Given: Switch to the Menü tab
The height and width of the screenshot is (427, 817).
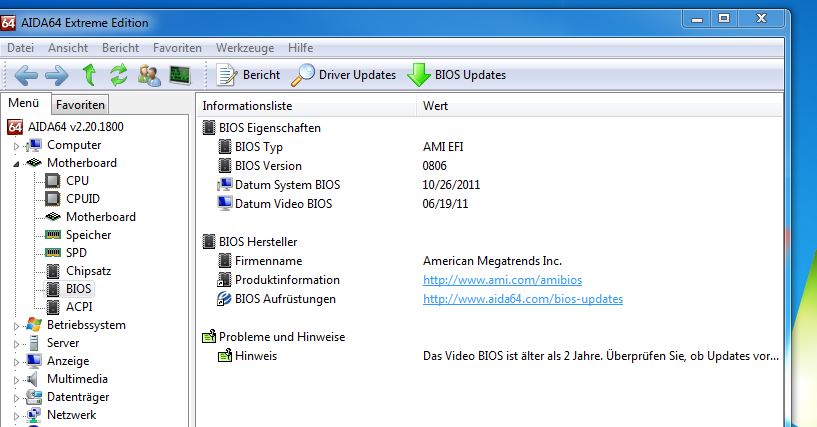Looking at the screenshot, I should (x=24, y=103).
